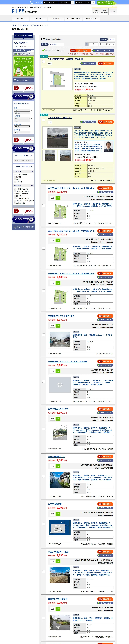Open the 土地面積 下限なし dropdown

click(22, 118)
